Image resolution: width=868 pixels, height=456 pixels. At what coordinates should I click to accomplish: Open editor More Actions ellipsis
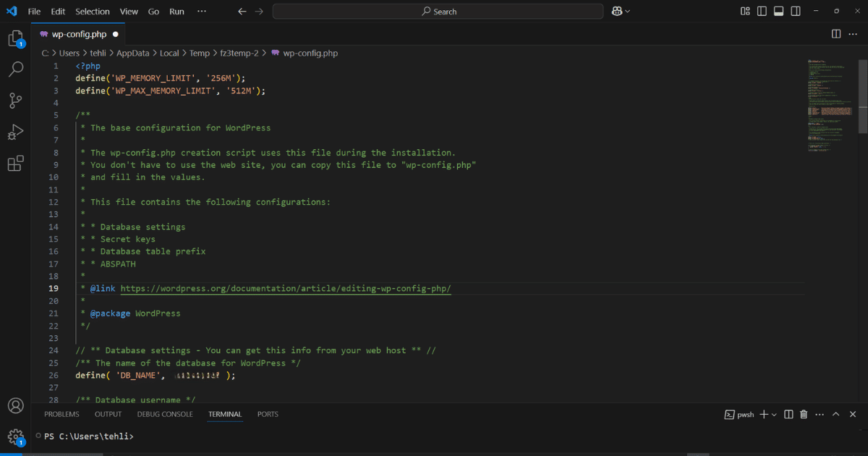pos(854,34)
